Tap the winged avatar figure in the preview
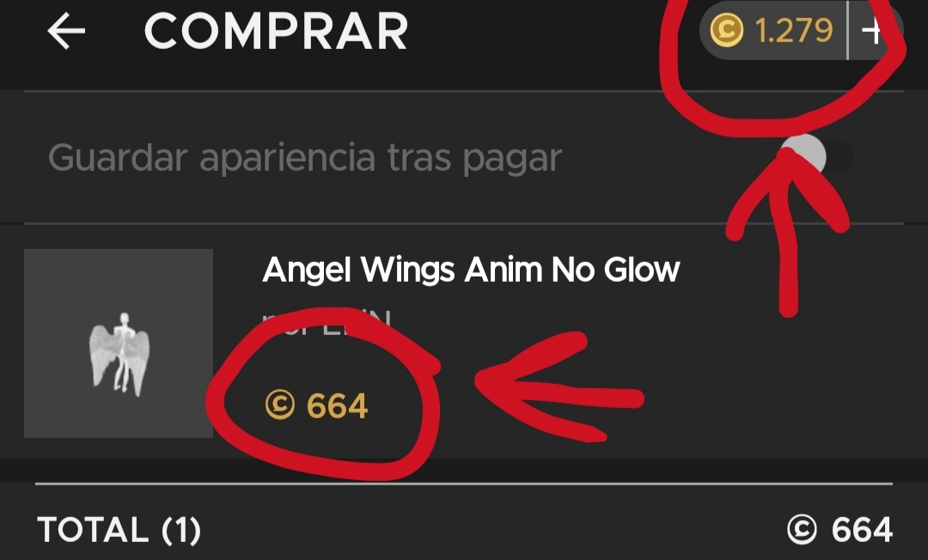This screenshot has height=560, width=928. point(119,354)
